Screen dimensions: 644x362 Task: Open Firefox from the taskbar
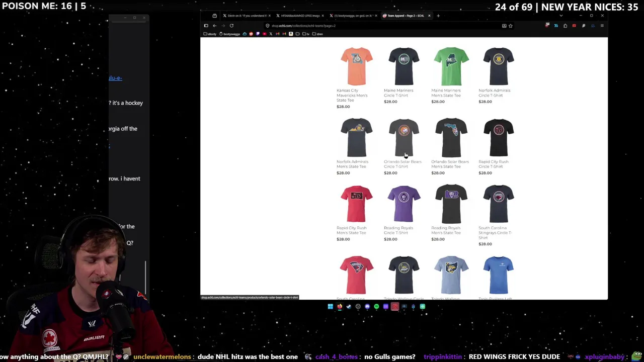pyautogui.click(x=340, y=306)
